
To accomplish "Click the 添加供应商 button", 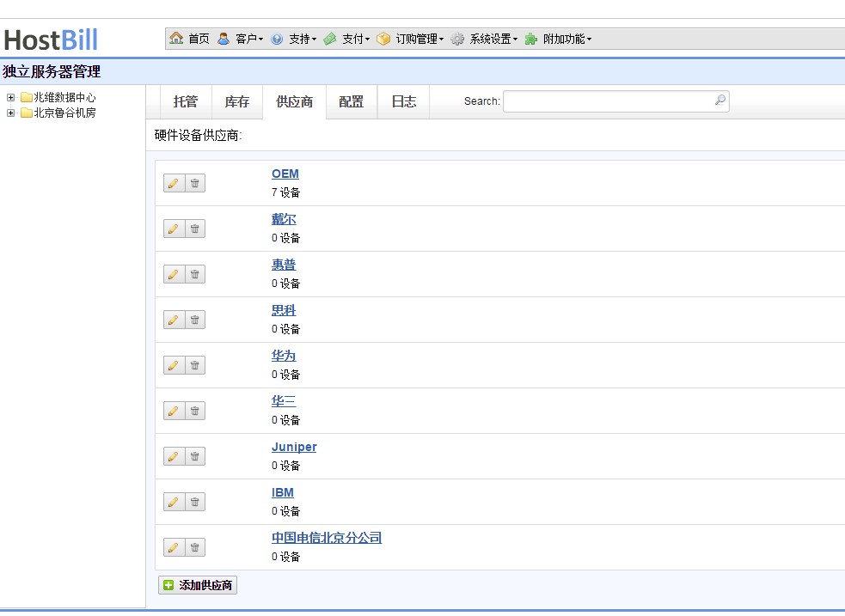I will 198,585.
